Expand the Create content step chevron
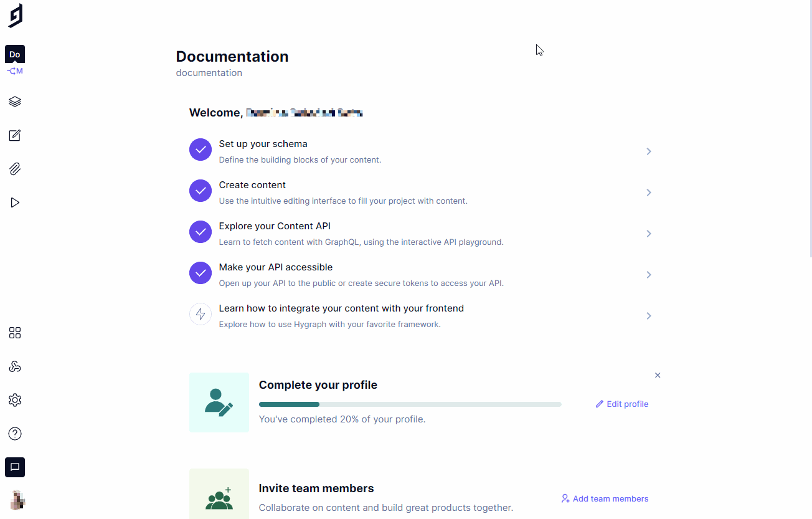812x519 pixels. 648,193
